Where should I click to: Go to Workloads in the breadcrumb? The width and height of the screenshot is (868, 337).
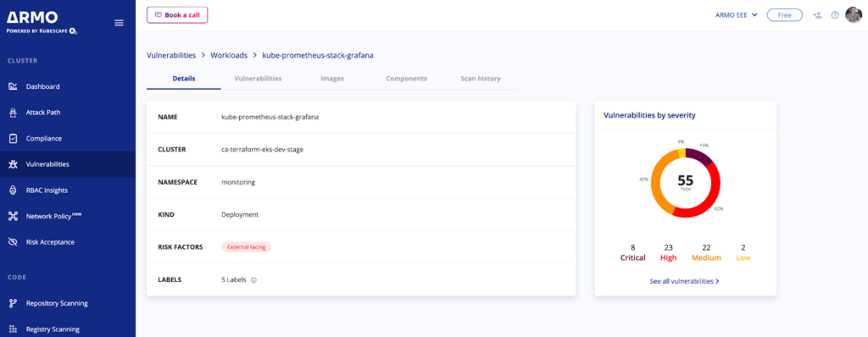coord(228,55)
